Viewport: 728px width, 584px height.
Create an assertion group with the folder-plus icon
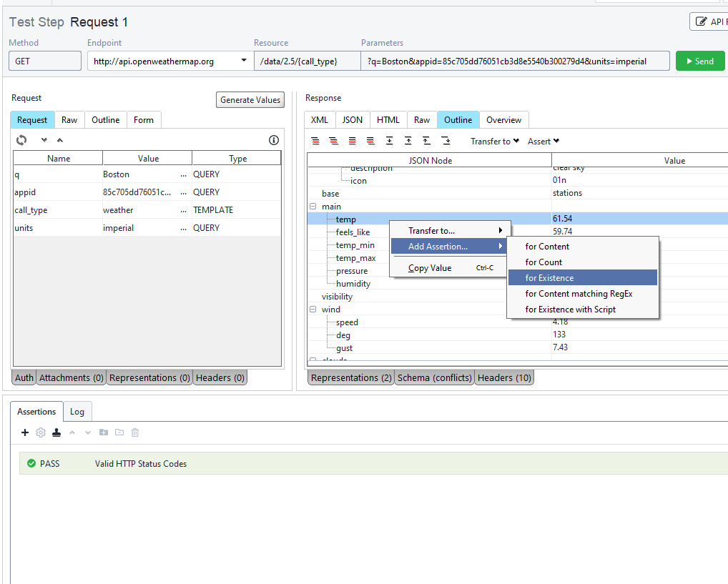pyautogui.click(x=104, y=432)
